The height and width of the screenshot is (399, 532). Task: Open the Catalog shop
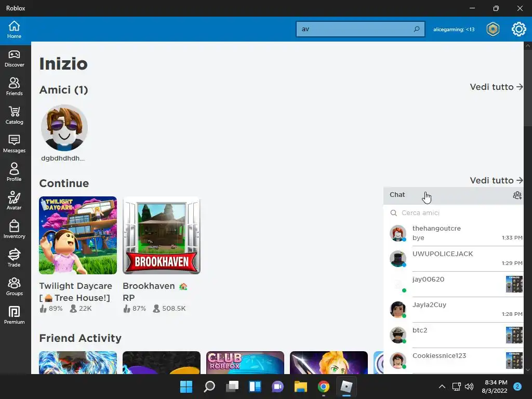(x=14, y=115)
